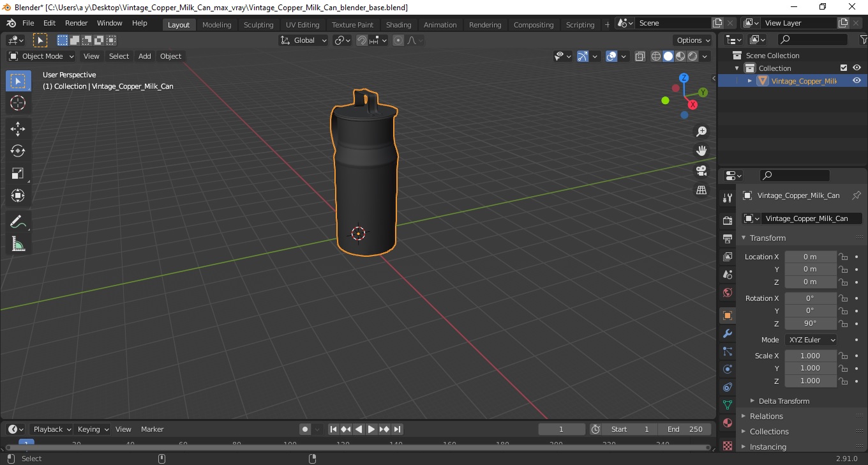
Task: Toggle viewport overlays button
Action: [x=611, y=56]
